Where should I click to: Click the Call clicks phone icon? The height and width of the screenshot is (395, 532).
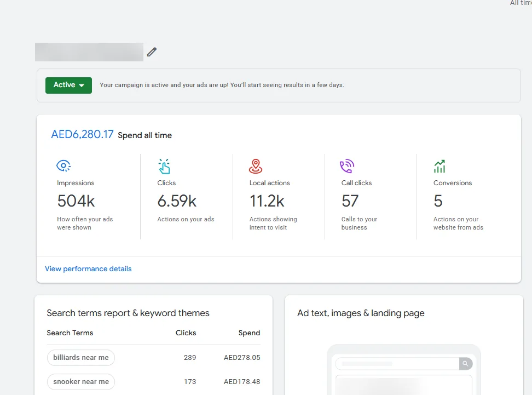(347, 166)
